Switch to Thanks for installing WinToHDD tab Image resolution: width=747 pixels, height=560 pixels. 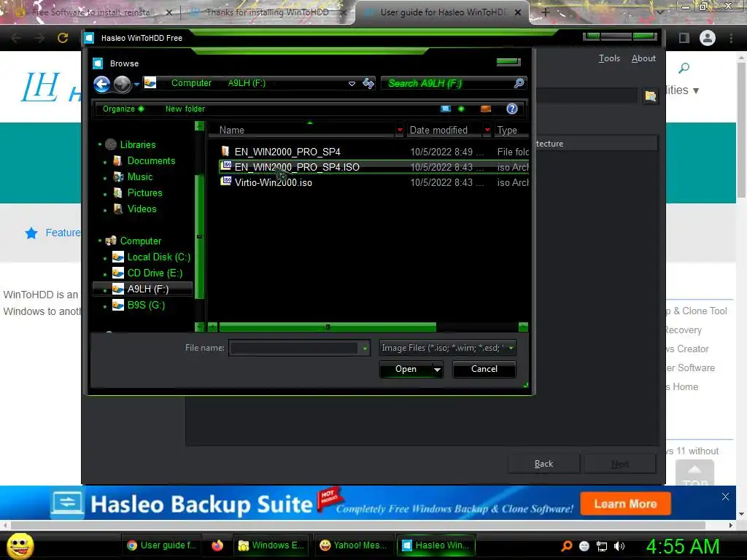(267, 12)
